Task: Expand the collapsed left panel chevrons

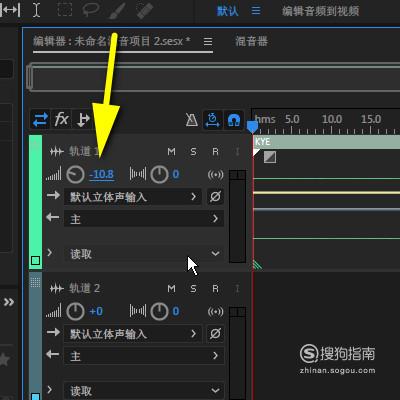Action: point(9,302)
